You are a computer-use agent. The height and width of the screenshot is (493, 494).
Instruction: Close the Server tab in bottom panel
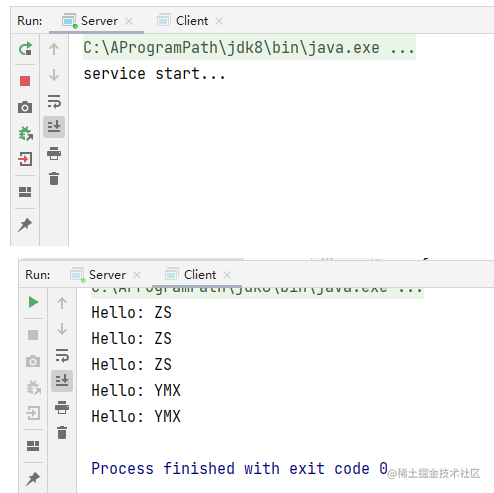(137, 275)
